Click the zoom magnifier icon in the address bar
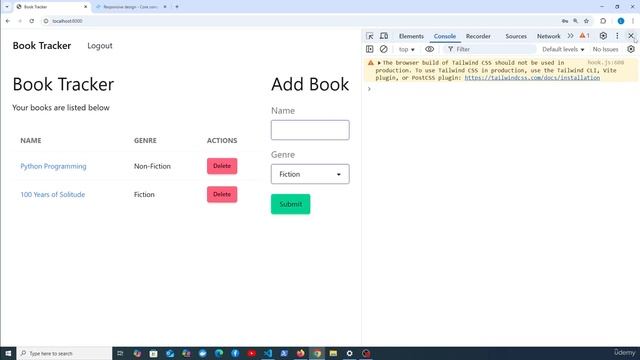The image size is (640, 360). pyautogui.click(x=576, y=21)
